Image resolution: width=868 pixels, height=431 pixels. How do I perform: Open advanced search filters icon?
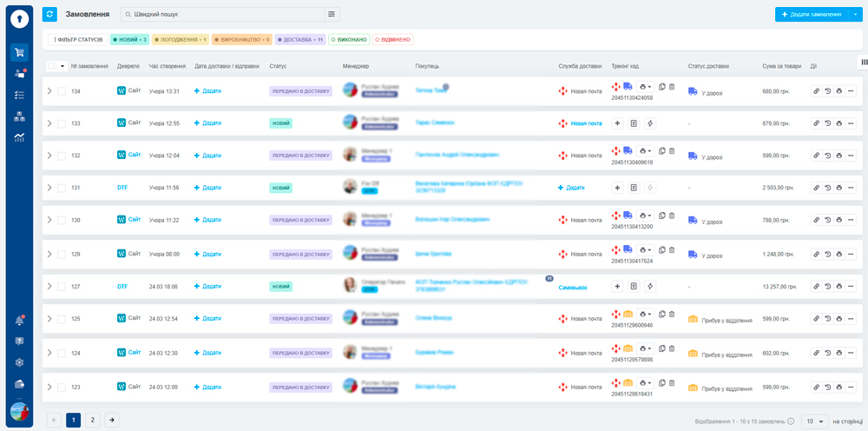point(332,15)
